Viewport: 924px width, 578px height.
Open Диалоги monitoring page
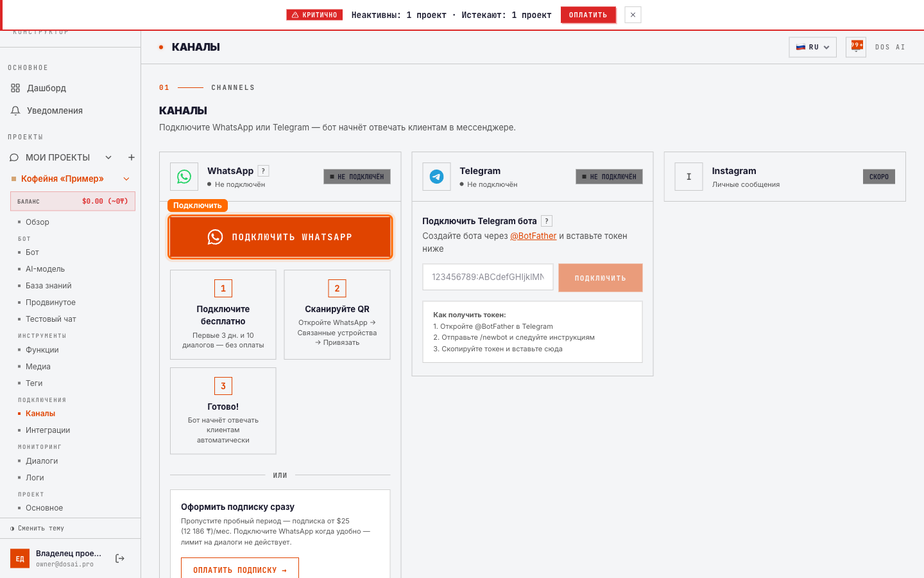(42, 461)
